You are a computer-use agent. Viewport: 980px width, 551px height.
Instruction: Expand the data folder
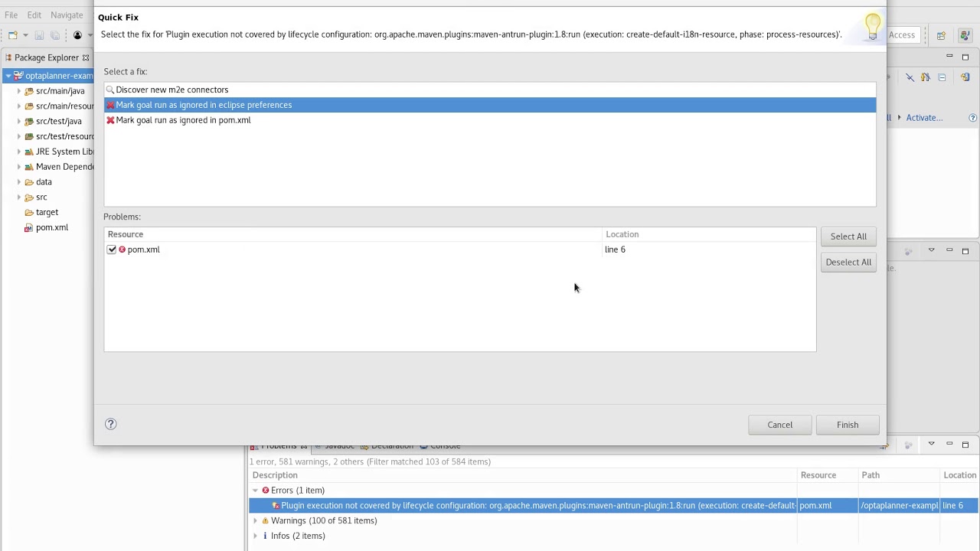point(19,182)
